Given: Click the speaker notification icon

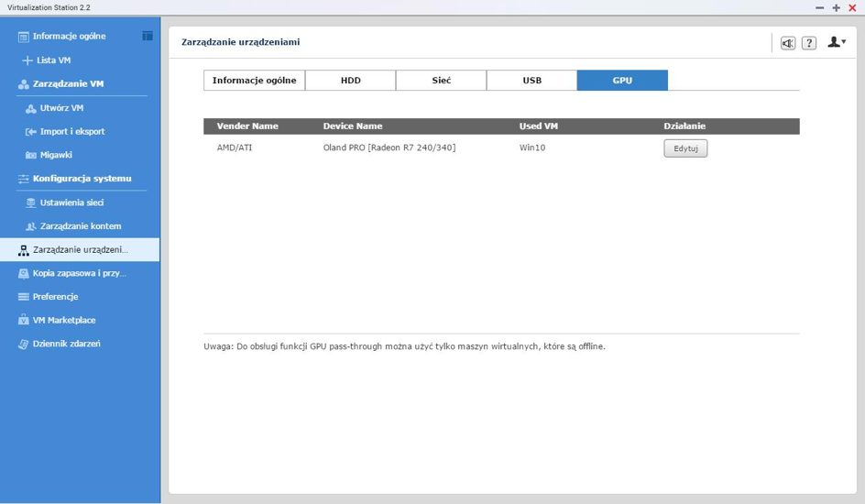Looking at the screenshot, I should (x=787, y=43).
